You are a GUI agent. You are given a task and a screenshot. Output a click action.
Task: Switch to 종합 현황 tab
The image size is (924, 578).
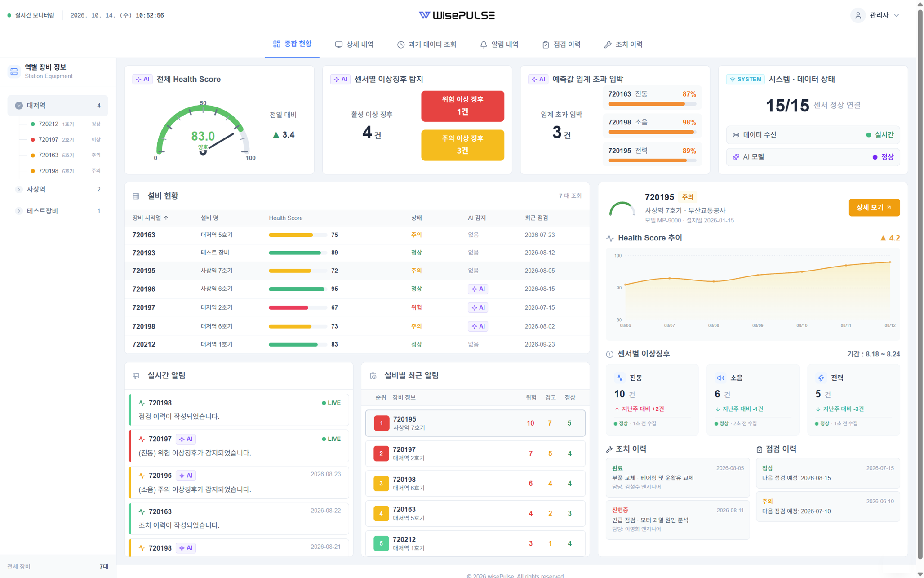(x=292, y=44)
